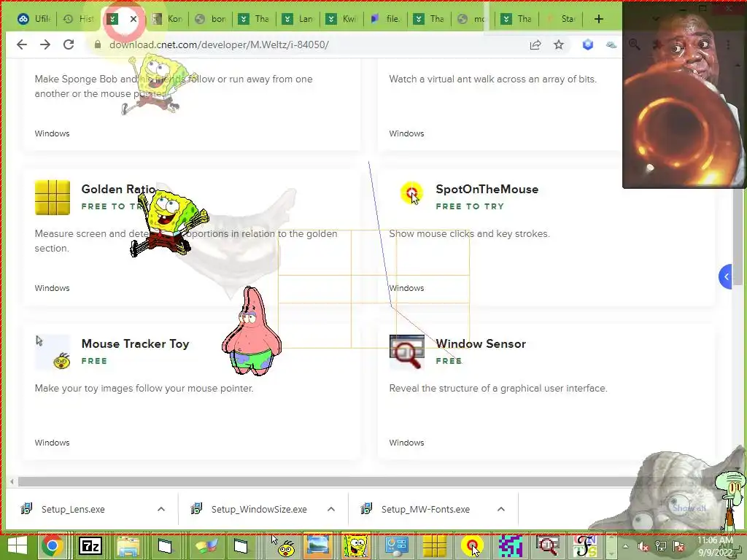Viewport: 747px width, 560px height.
Task: Open the Window Sensor product title
Action: (481, 344)
